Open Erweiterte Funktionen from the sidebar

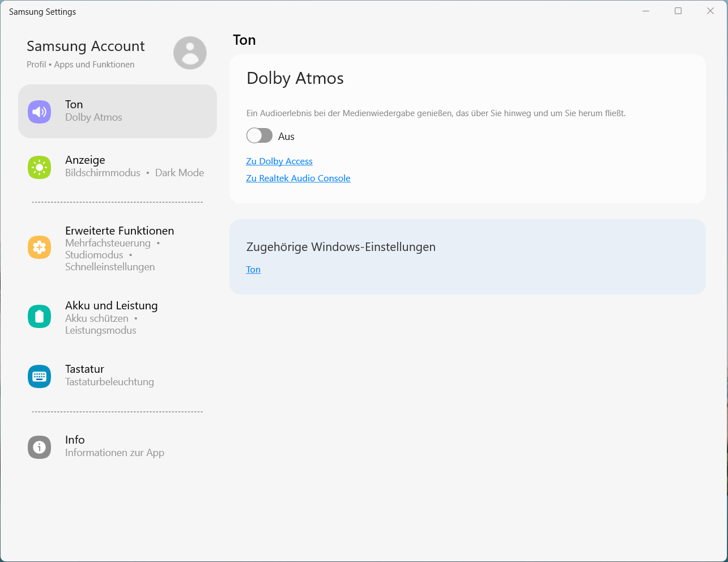[x=120, y=231]
